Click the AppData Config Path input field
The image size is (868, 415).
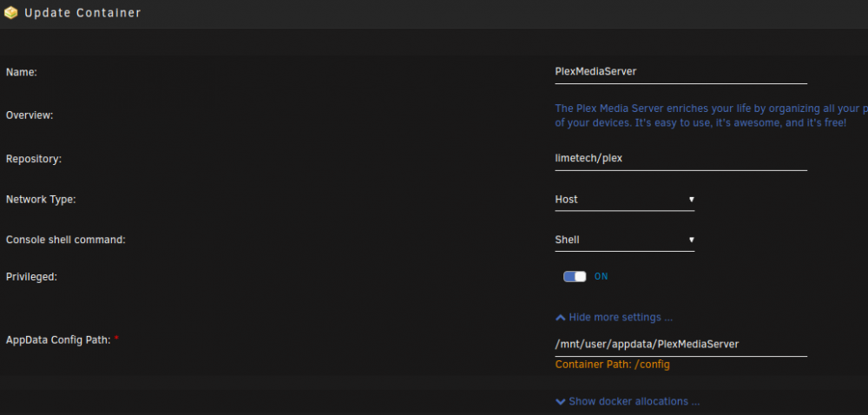tap(681, 344)
